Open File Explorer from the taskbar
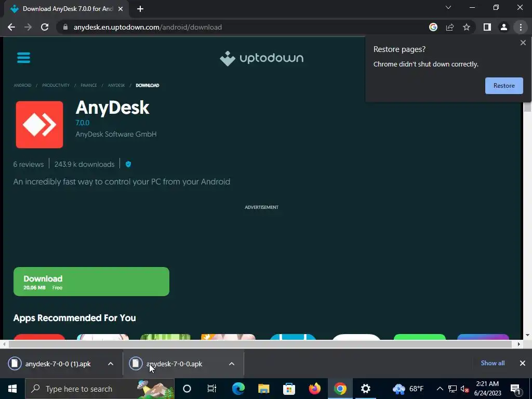Viewport: 532px width, 399px height. point(263,389)
